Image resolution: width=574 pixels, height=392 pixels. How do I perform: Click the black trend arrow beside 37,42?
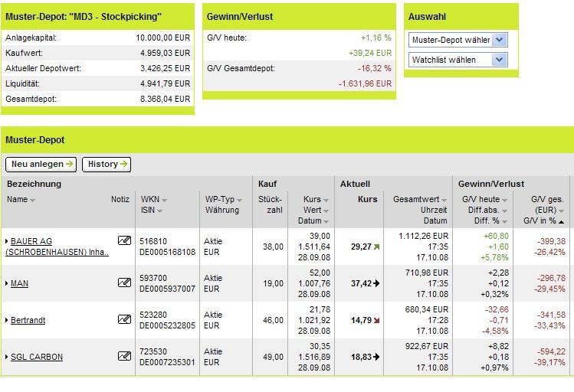(x=376, y=283)
